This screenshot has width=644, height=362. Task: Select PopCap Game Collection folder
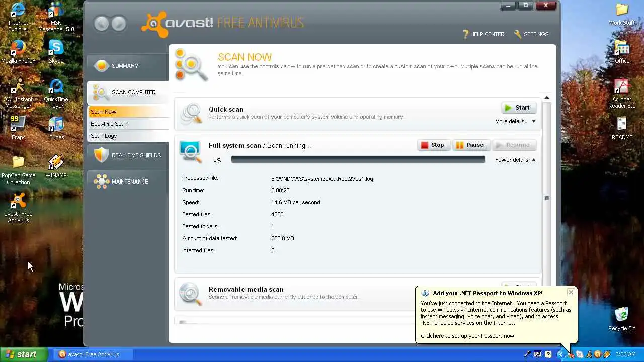(18, 170)
